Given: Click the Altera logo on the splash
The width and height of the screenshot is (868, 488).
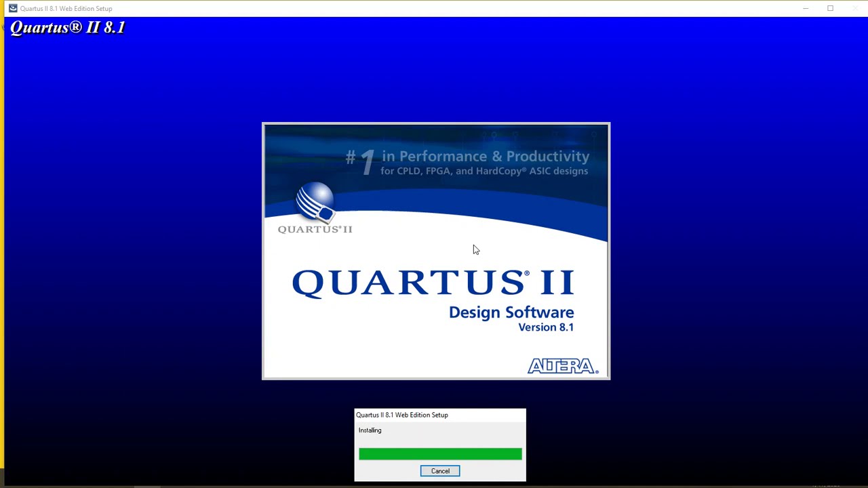Looking at the screenshot, I should click(563, 366).
